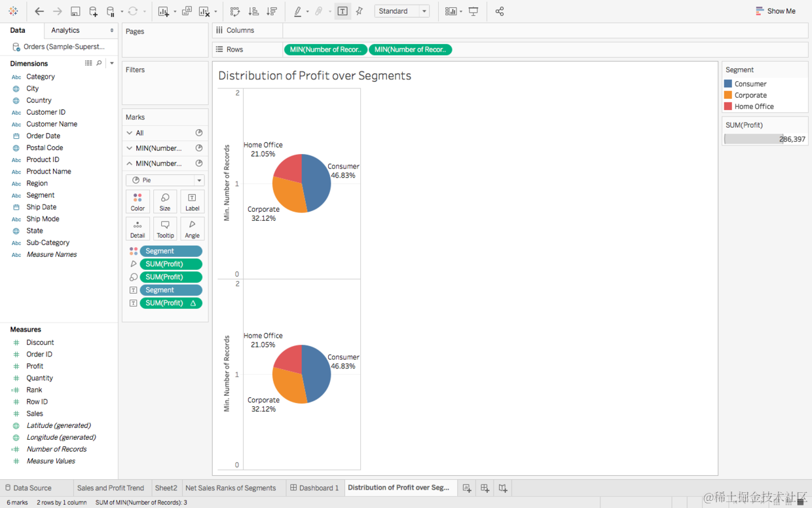This screenshot has height=508, width=812.
Task: Click the Home Office red legend swatch
Action: point(728,106)
